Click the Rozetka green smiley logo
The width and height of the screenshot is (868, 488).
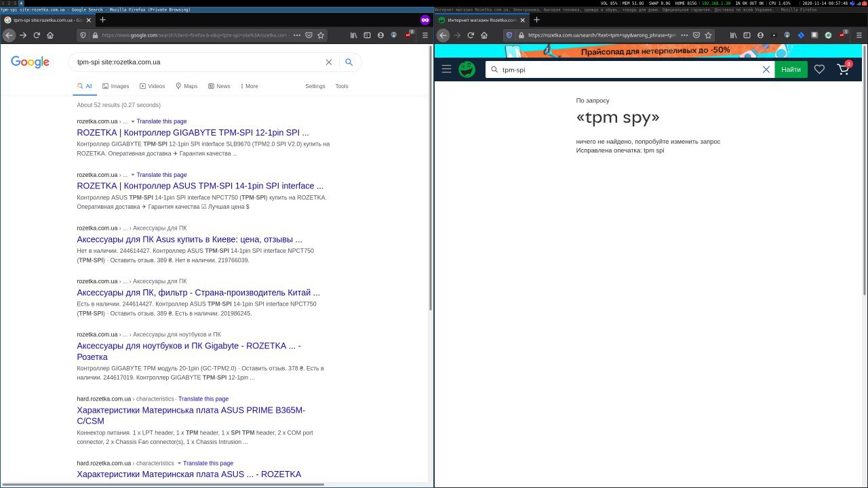[x=467, y=69]
